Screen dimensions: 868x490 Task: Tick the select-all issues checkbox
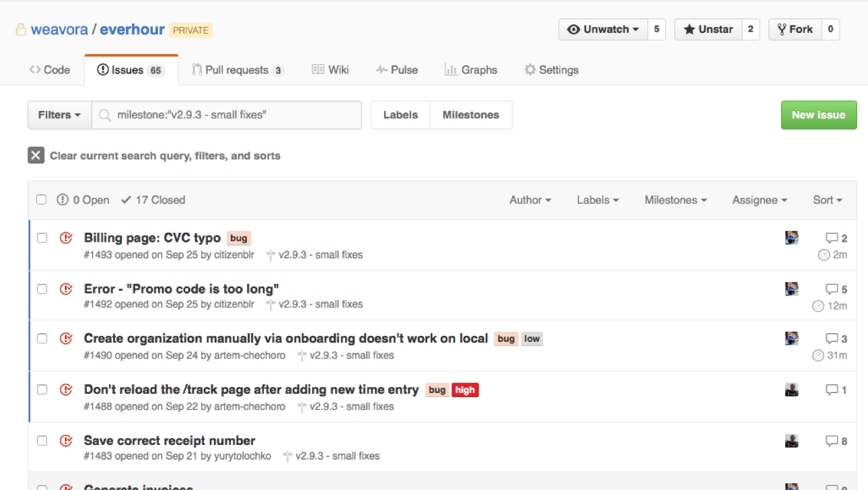pyautogui.click(x=42, y=200)
